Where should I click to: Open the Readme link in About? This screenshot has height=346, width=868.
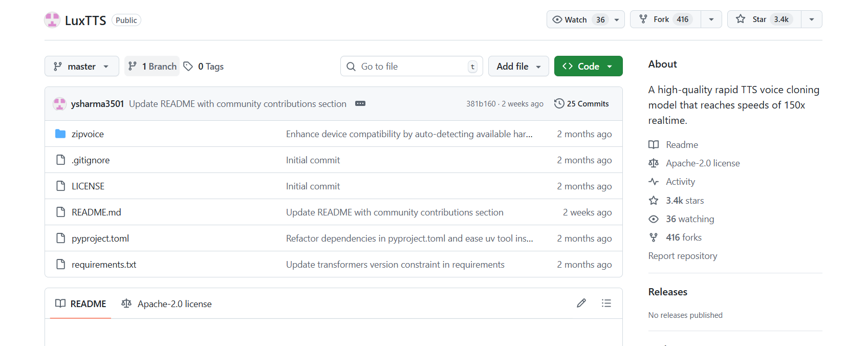tap(682, 145)
